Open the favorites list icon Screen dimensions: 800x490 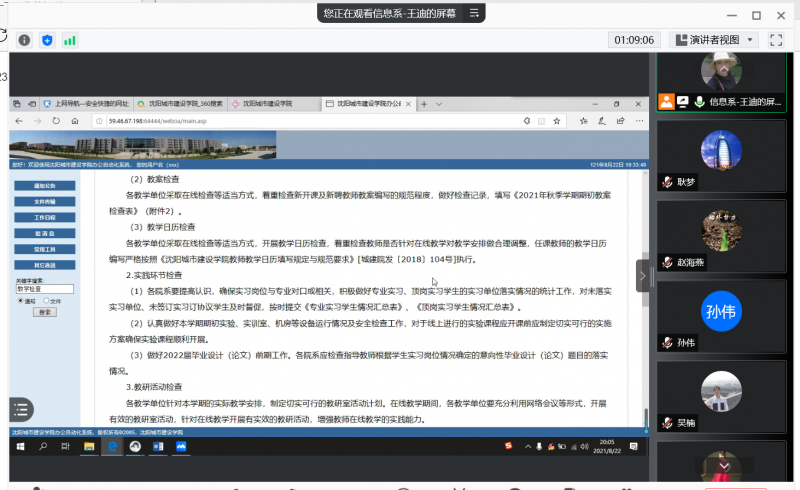point(583,121)
